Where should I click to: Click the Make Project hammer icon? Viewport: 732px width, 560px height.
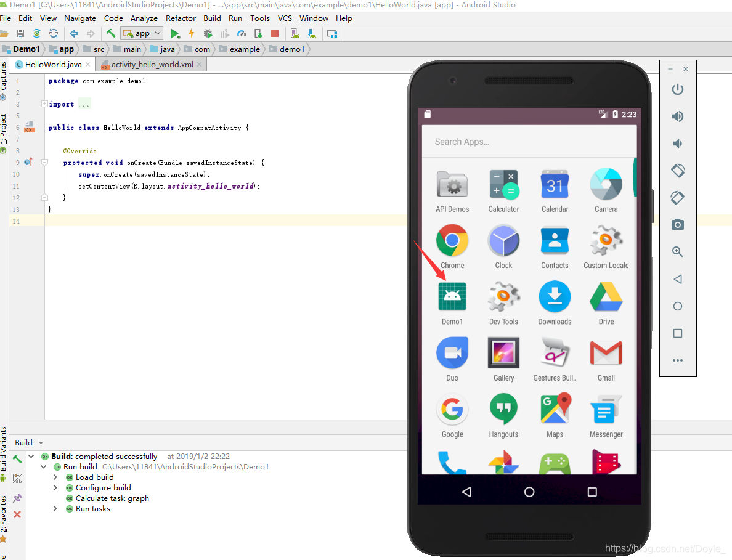111,33
